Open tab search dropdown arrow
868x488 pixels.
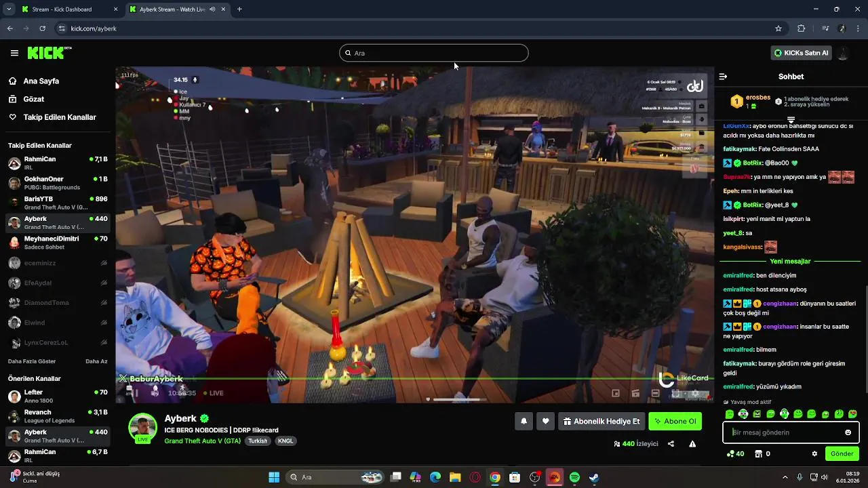click(x=8, y=9)
